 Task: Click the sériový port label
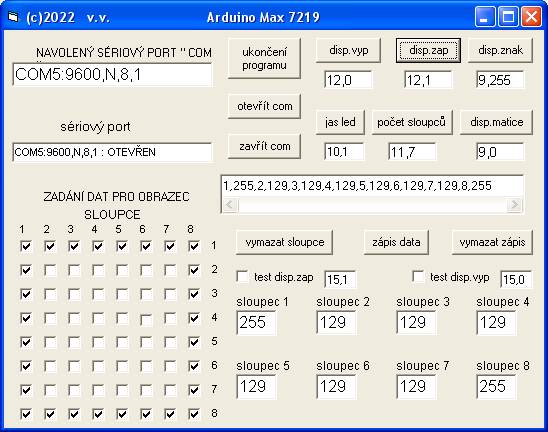point(95,127)
